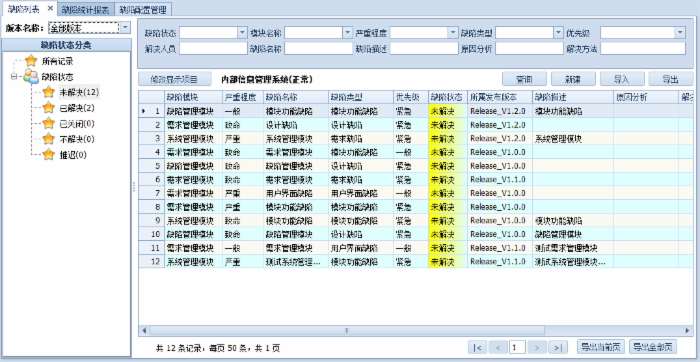
Task: Select the 已解决(2) star icon
Action: click(x=49, y=108)
